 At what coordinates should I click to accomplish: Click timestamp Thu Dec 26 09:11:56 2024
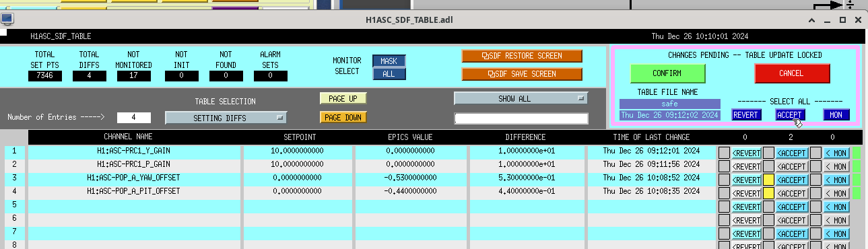coord(651,164)
